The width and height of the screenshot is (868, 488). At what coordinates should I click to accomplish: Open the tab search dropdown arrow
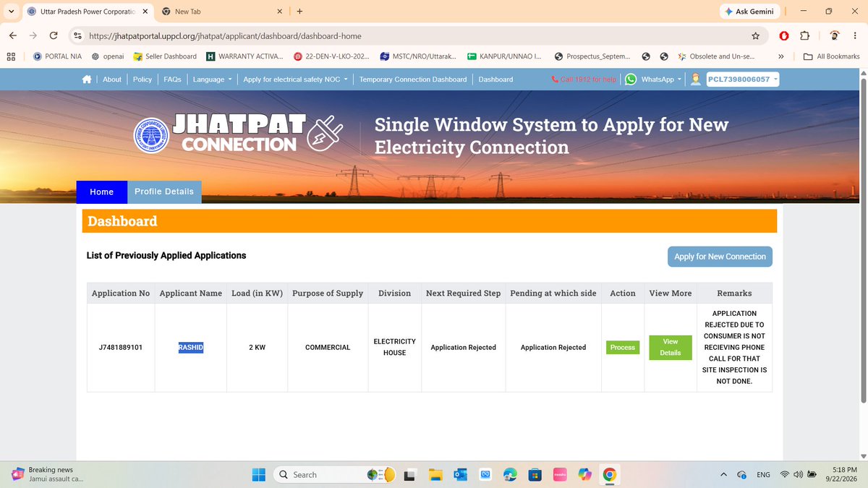pos(11,12)
